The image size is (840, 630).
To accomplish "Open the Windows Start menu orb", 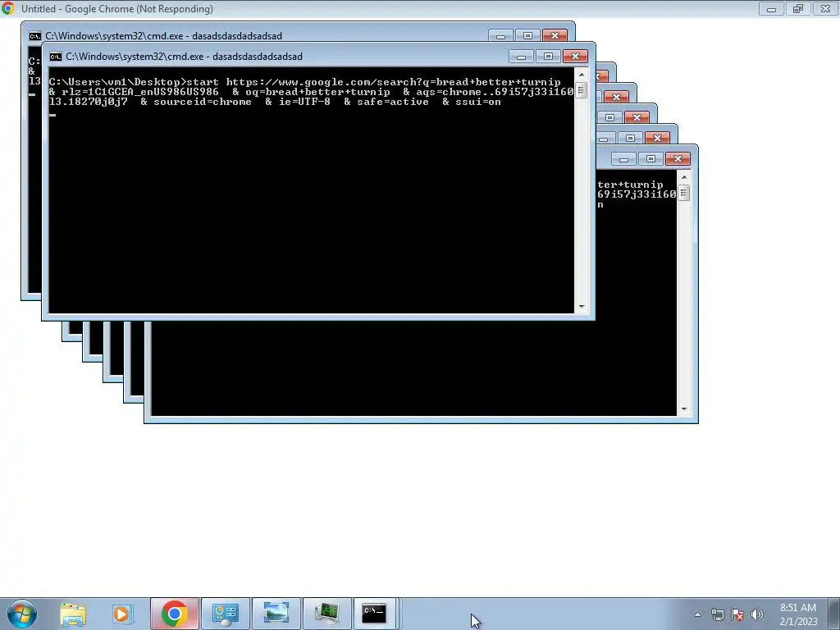I will pyautogui.click(x=22, y=614).
